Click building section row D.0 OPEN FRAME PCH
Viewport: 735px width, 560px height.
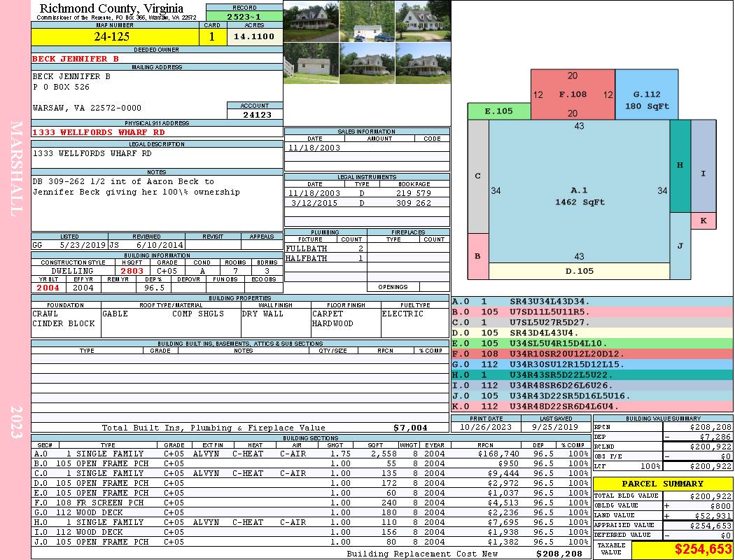pyautogui.click(x=310, y=483)
